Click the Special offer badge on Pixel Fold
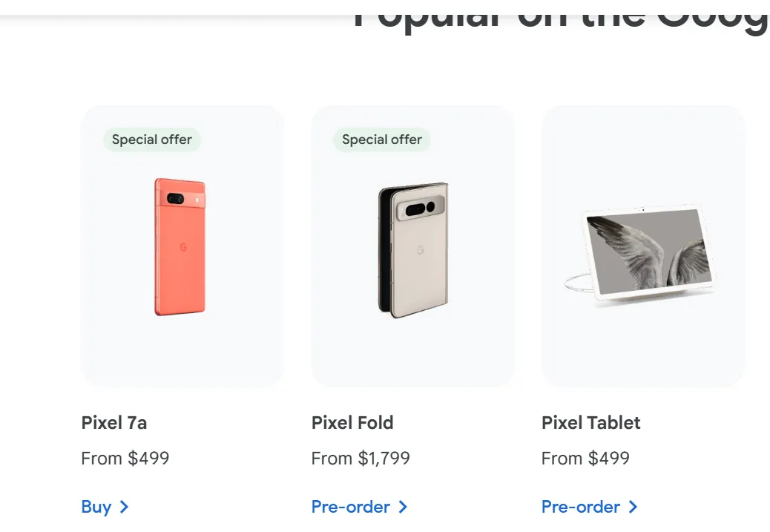Image resolution: width=770 pixels, height=532 pixels. click(382, 139)
